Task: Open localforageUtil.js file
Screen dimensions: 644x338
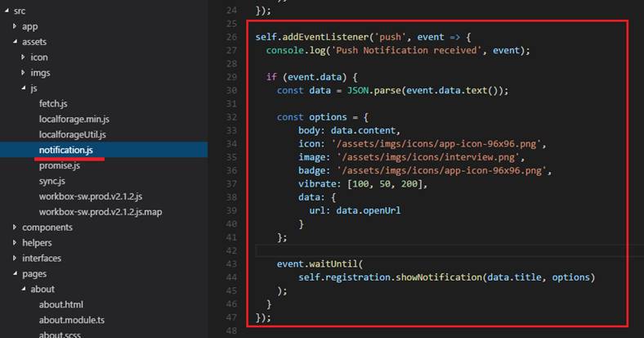Action: 72,134
